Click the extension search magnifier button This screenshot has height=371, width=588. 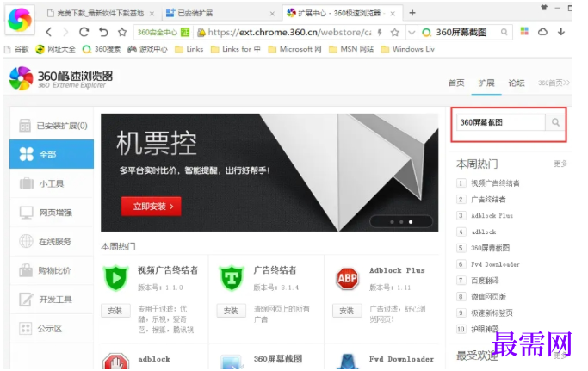555,122
